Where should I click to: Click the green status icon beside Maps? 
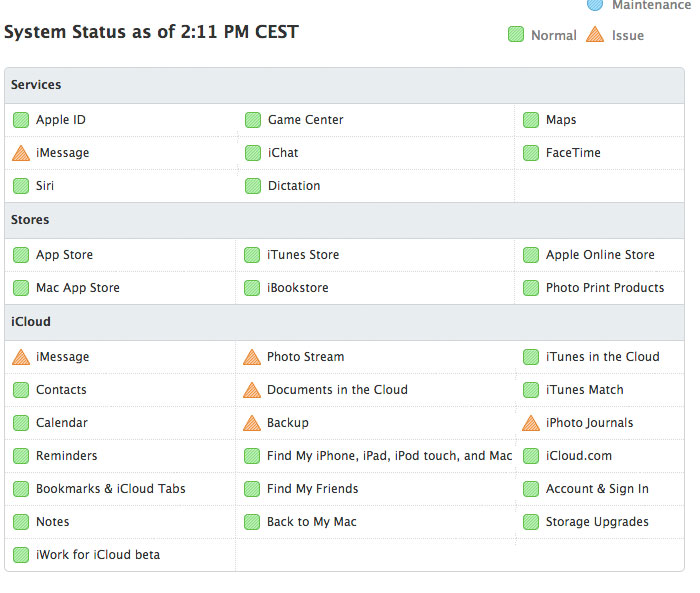click(x=531, y=120)
